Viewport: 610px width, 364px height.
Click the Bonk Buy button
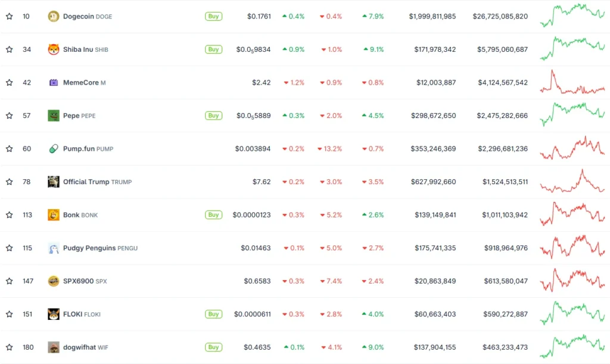tap(214, 214)
